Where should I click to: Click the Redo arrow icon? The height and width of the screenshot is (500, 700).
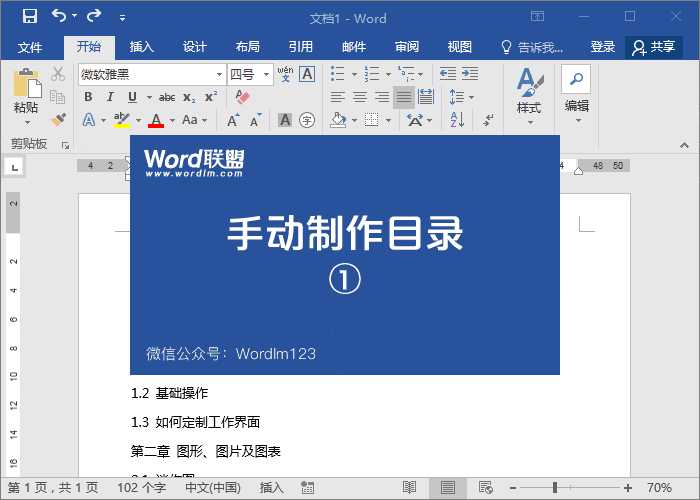click(x=94, y=16)
